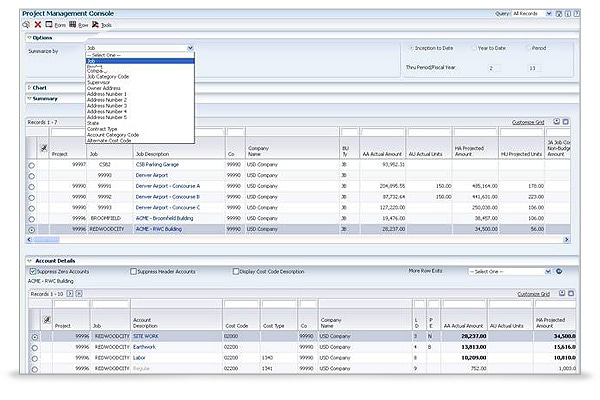
Task: Click the go arrow beside More Row Exits
Action: click(558, 271)
